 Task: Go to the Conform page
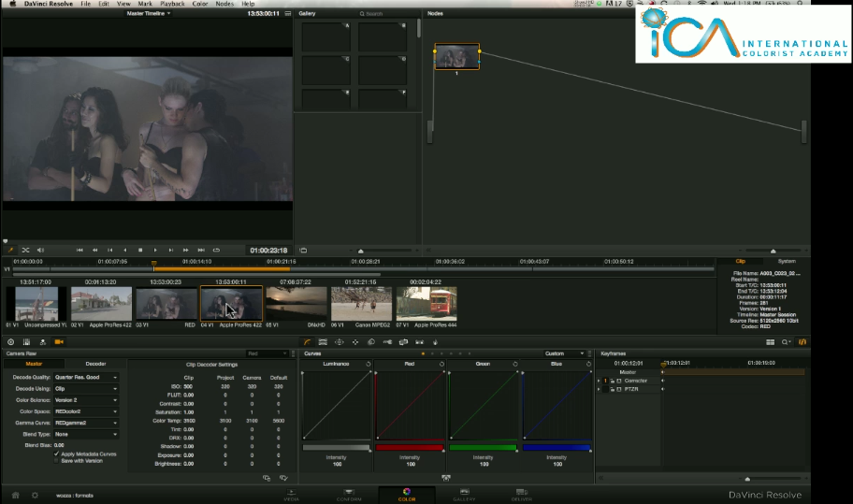click(x=349, y=495)
